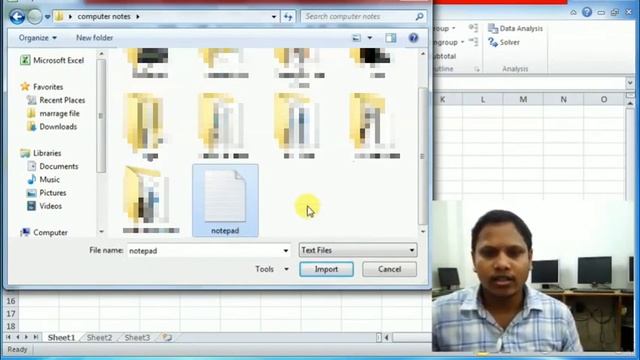Open the Music library
Viewport: 640px width, 360px height.
(x=43, y=180)
